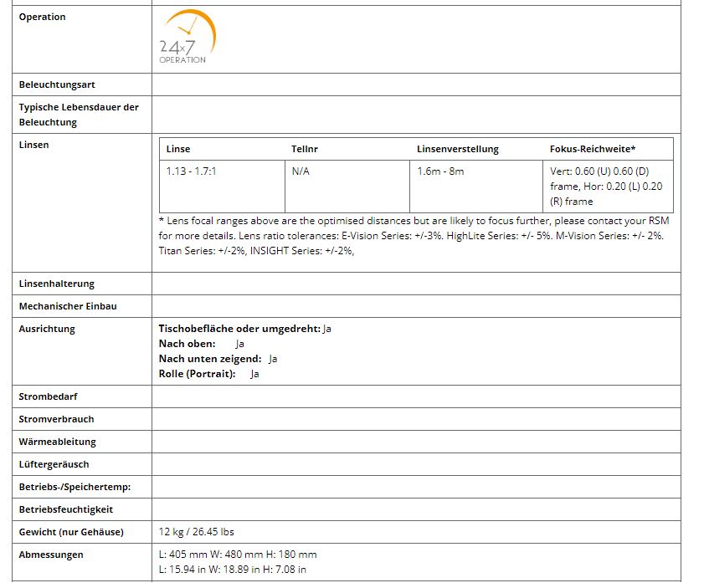Click the lens focal ranges footnote text
Viewport: 704px width, 588px height.
pos(414,236)
